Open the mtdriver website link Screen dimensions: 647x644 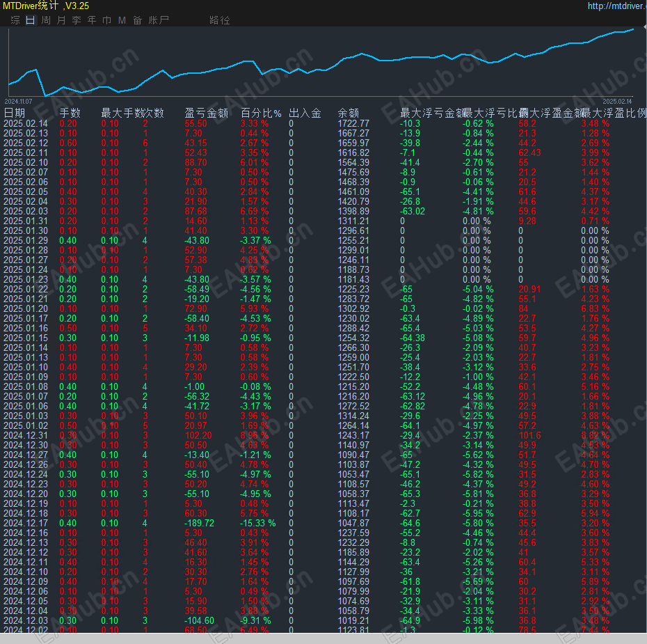[x=616, y=6]
